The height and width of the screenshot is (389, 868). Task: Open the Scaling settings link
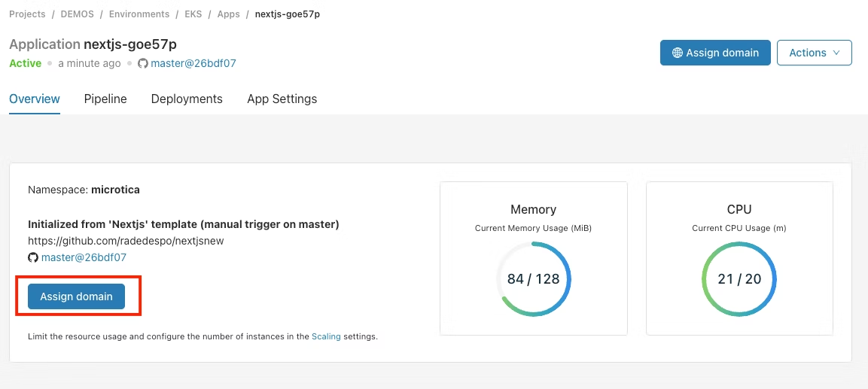(x=326, y=336)
